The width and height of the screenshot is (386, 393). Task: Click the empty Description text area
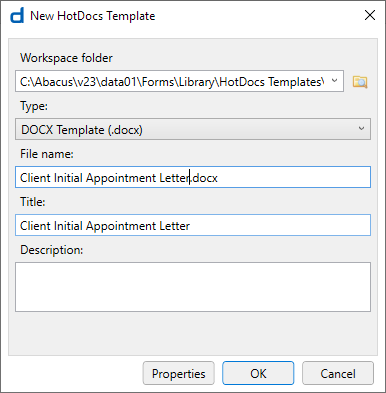coord(193,287)
